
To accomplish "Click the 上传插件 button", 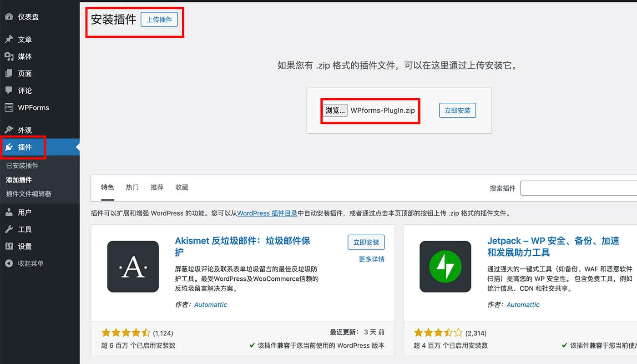I will coord(159,20).
